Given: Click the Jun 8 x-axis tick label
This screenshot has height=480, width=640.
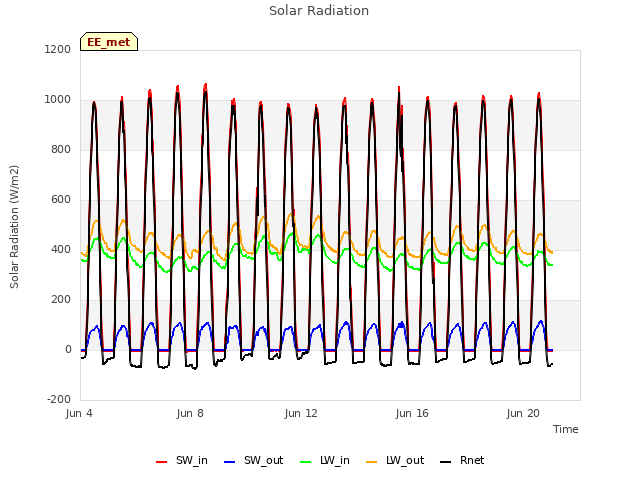Looking at the screenshot, I should click(190, 413).
